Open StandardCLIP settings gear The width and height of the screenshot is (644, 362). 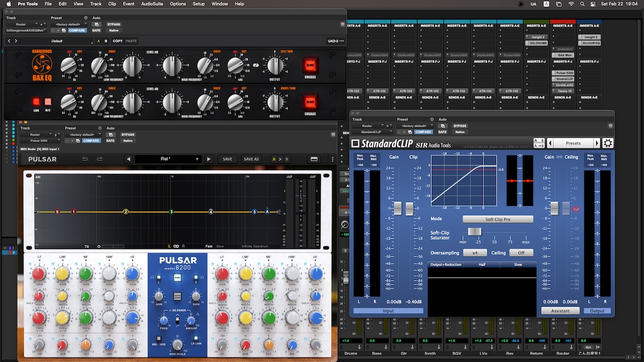point(608,143)
